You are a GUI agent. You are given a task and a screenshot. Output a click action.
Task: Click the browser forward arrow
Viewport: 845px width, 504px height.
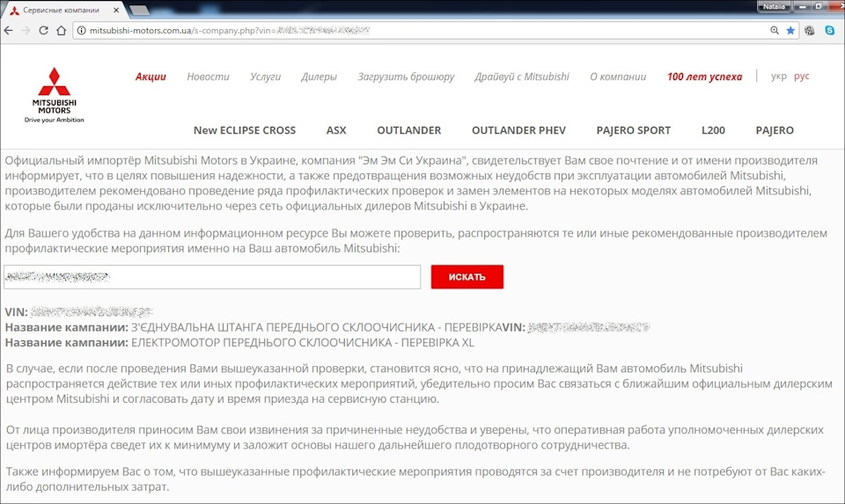click(26, 30)
